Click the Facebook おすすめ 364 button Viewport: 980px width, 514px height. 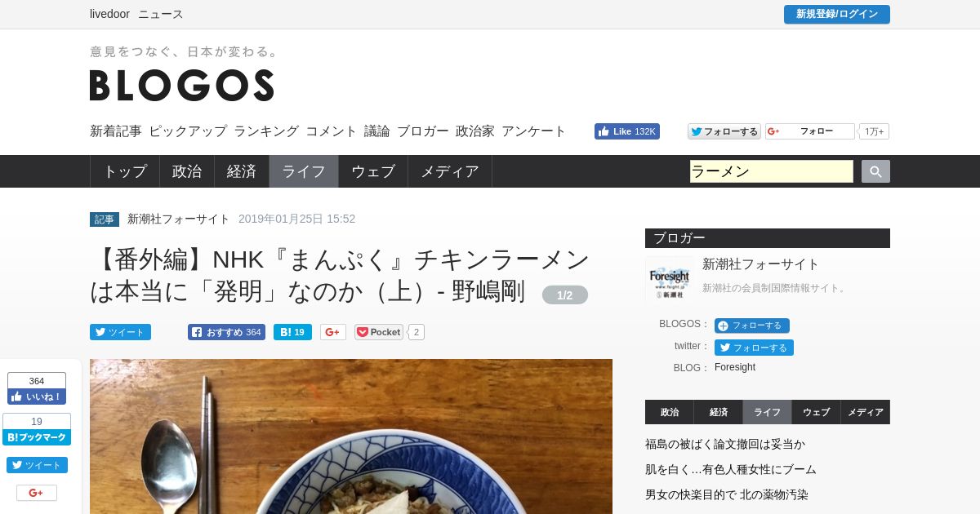click(226, 332)
